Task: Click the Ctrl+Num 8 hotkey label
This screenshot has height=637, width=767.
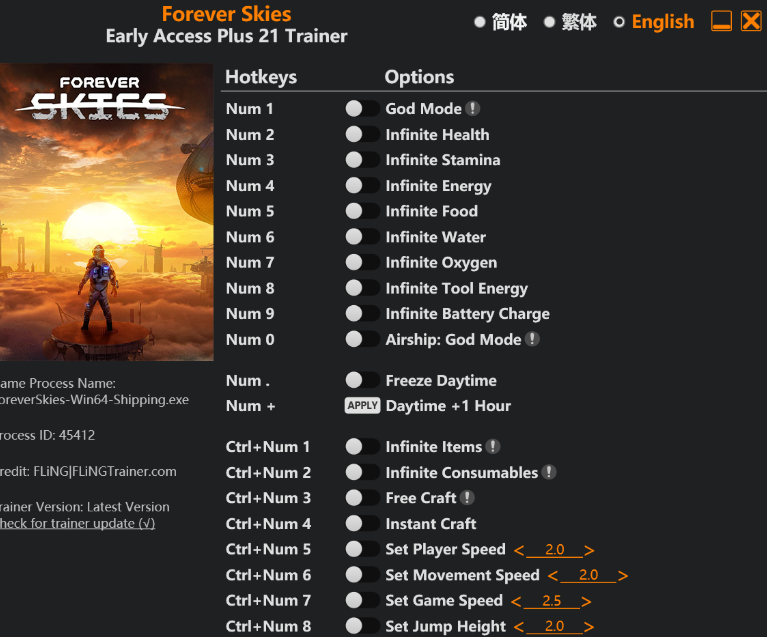Action: 268,626
